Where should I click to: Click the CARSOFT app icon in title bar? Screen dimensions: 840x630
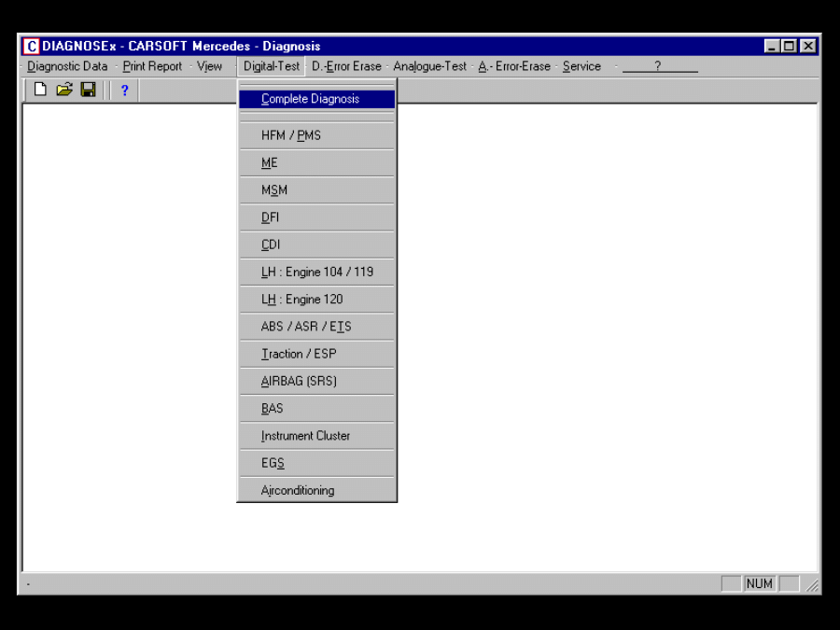coord(32,46)
